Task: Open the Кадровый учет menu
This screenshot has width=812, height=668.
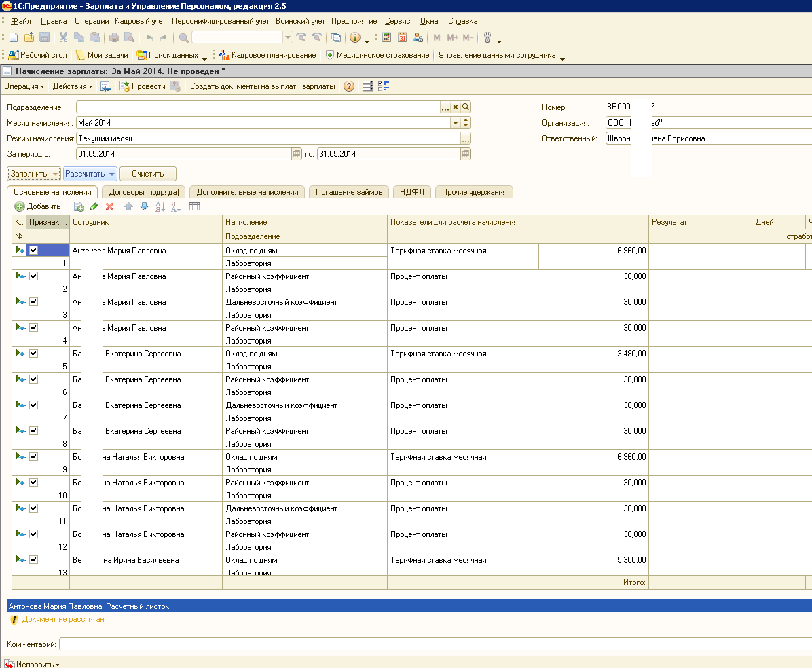Action: [x=140, y=21]
